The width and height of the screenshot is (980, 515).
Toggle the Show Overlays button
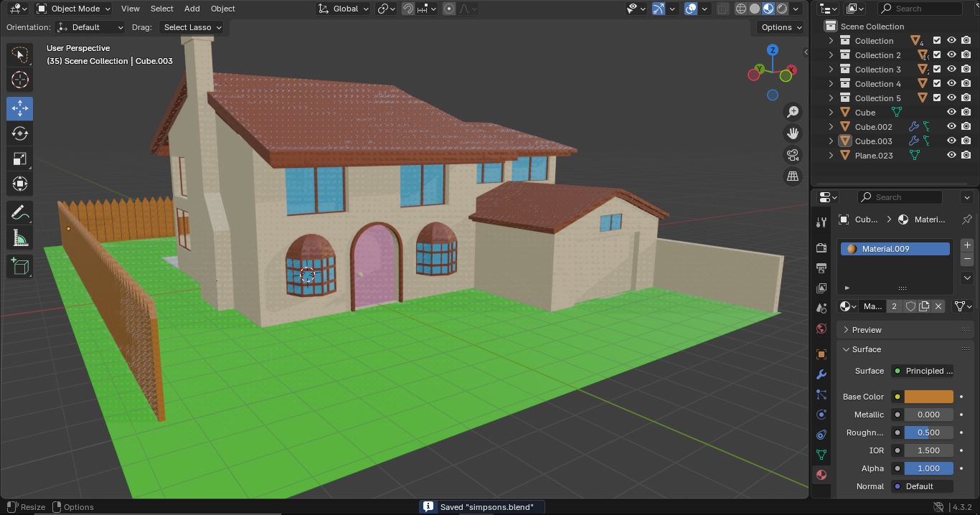pyautogui.click(x=691, y=9)
